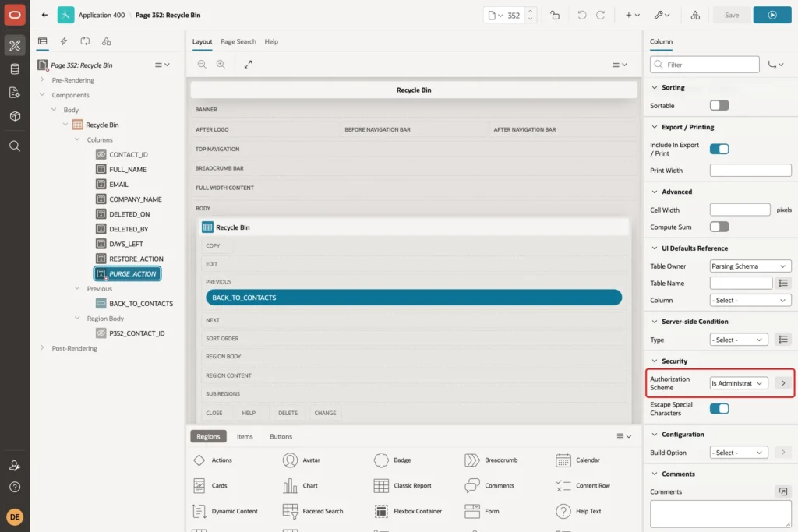Select the Items gallery tab
Screen dimensions: 798x532
(x=245, y=436)
